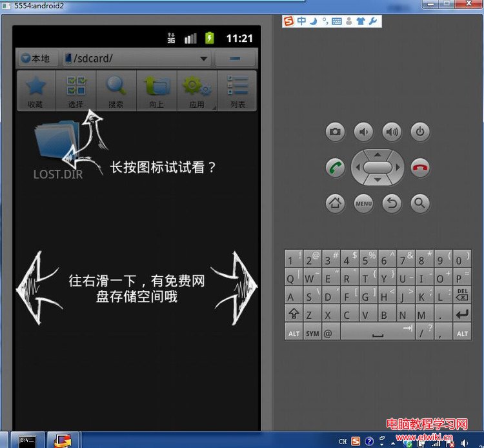This screenshot has width=484, height=448.
Task: Click the D-pad center button
Action: pos(378,167)
